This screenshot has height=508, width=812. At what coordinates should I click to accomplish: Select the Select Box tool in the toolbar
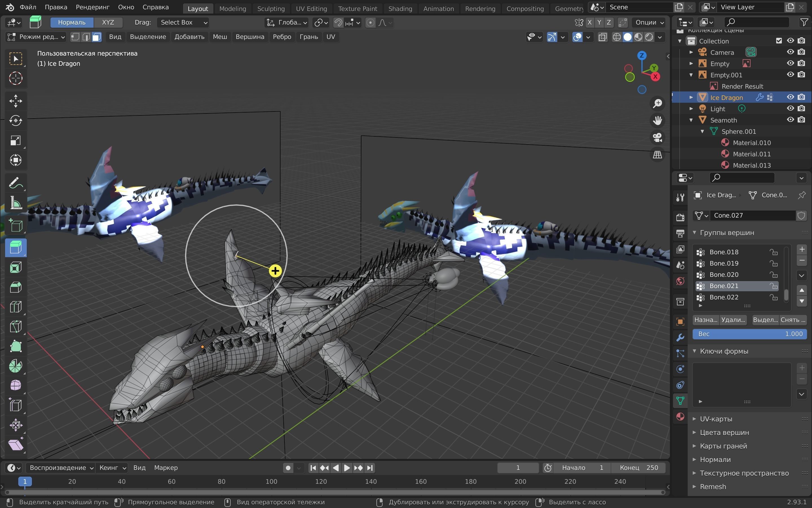tap(16, 59)
